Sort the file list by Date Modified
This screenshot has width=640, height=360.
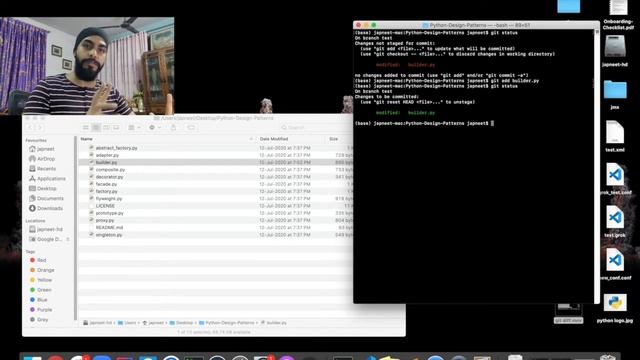point(274,139)
